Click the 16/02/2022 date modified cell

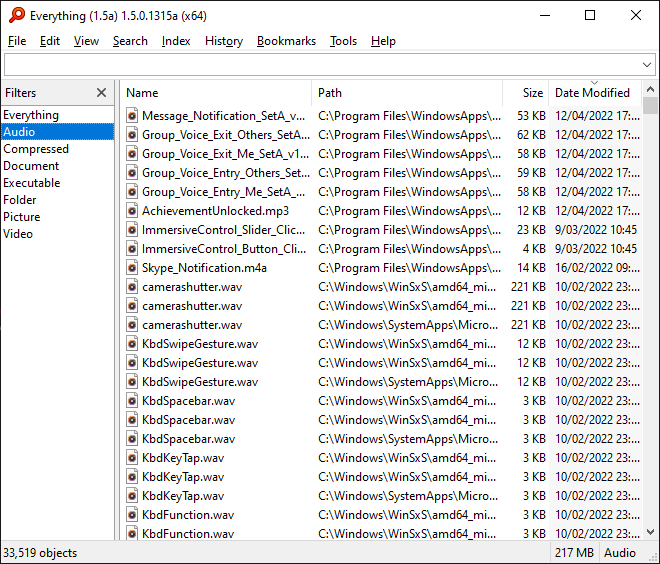(597, 268)
